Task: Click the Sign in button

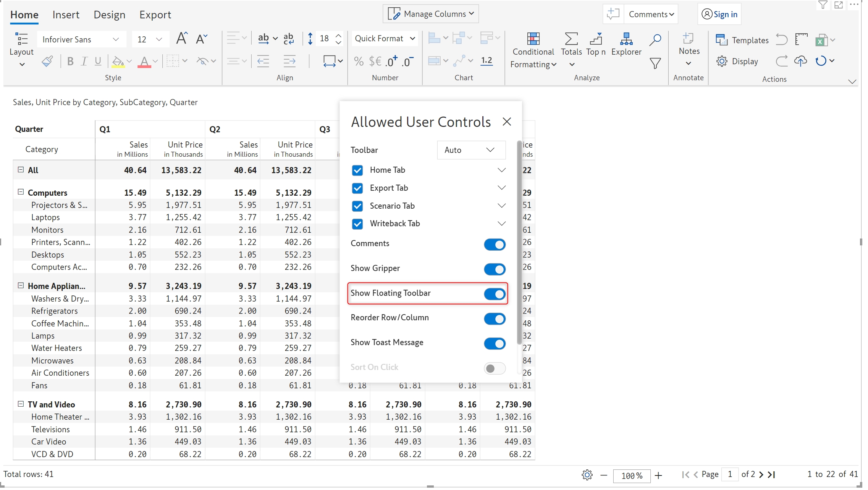Action: tap(719, 15)
